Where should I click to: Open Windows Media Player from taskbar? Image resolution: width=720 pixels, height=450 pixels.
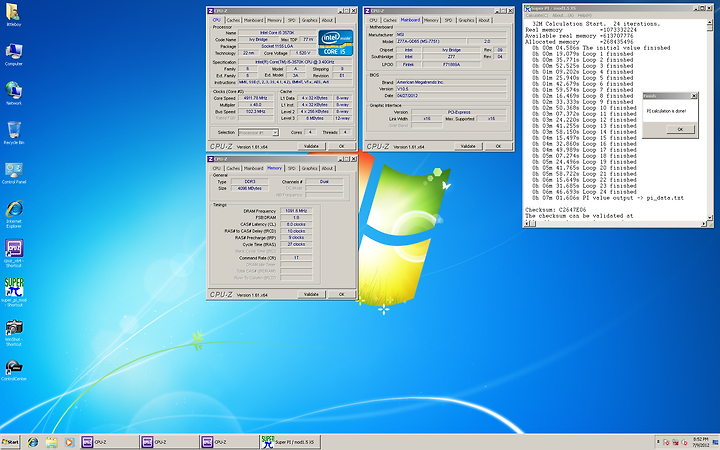pos(69,442)
